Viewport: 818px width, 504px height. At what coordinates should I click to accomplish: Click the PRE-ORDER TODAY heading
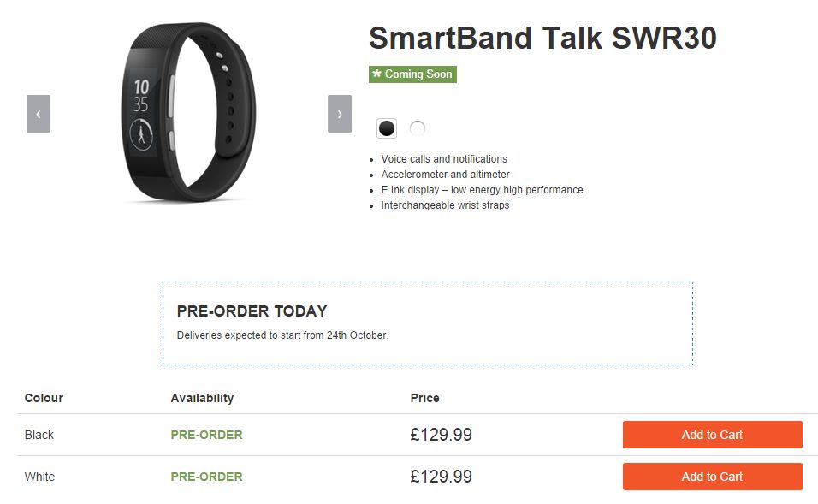point(252,311)
